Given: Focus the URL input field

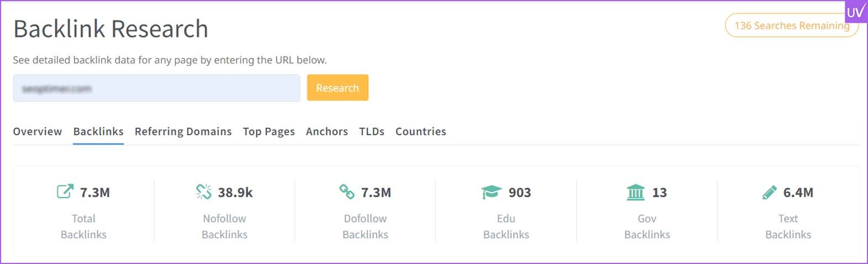Looking at the screenshot, I should [x=157, y=88].
